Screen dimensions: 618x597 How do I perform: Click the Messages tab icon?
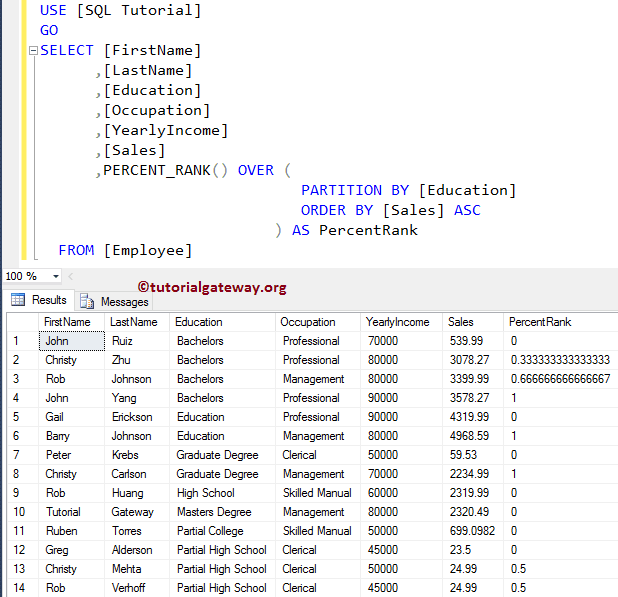tap(87, 301)
